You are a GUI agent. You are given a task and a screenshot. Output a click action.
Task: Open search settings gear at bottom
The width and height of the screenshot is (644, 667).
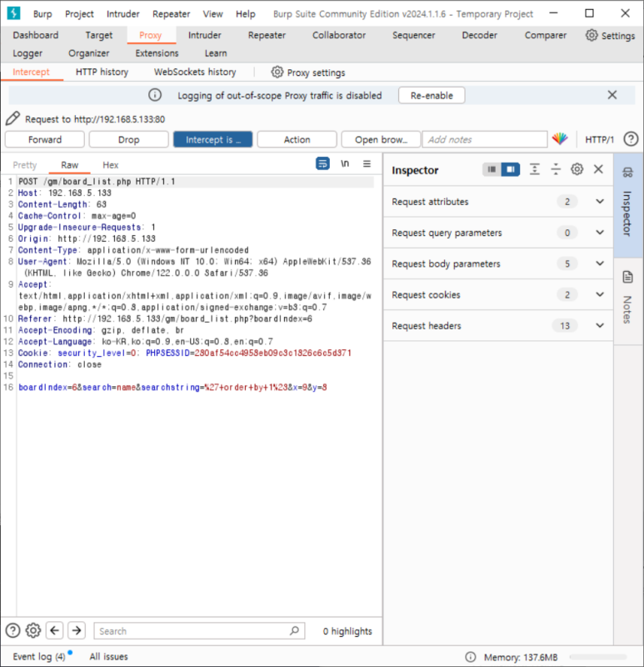[x=33, y=630]
